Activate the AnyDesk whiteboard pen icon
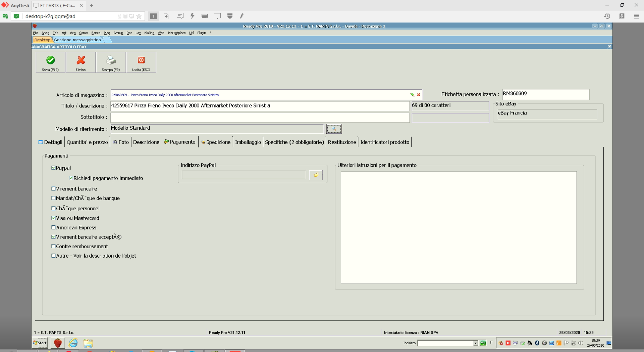644x352 pixels. pyautogui.click(x=242, y=16)
